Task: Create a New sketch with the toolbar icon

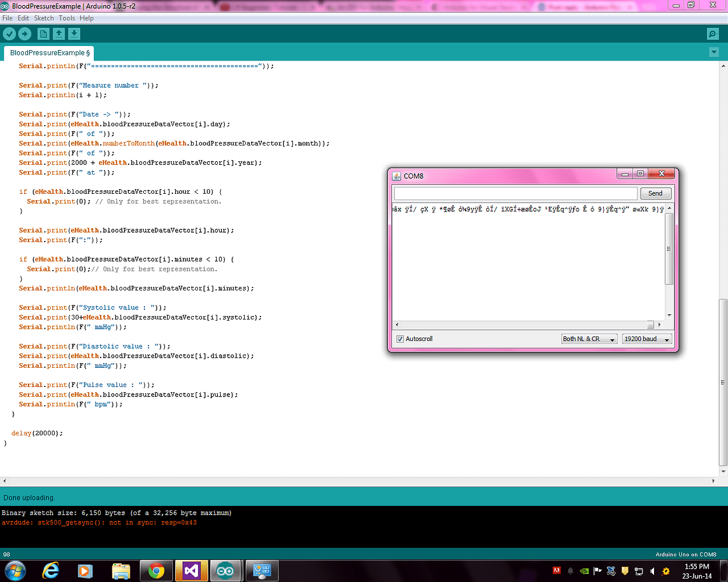Action: [x=43, y=34]
